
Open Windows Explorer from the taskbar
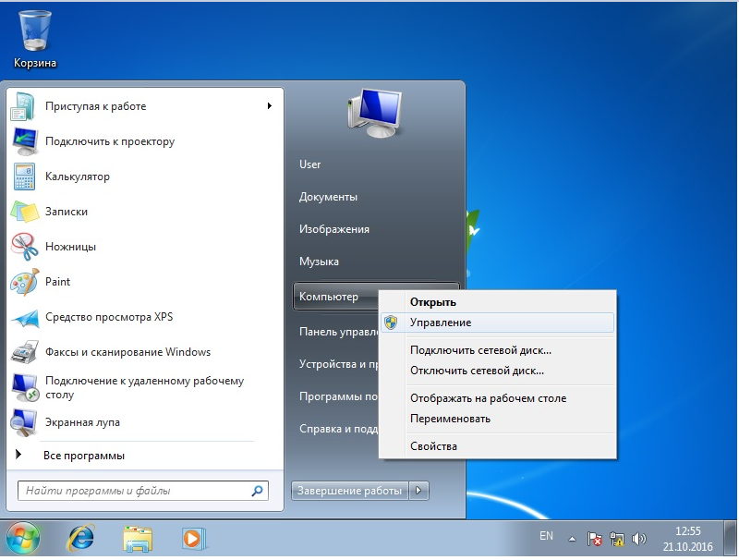coord(137,539)
